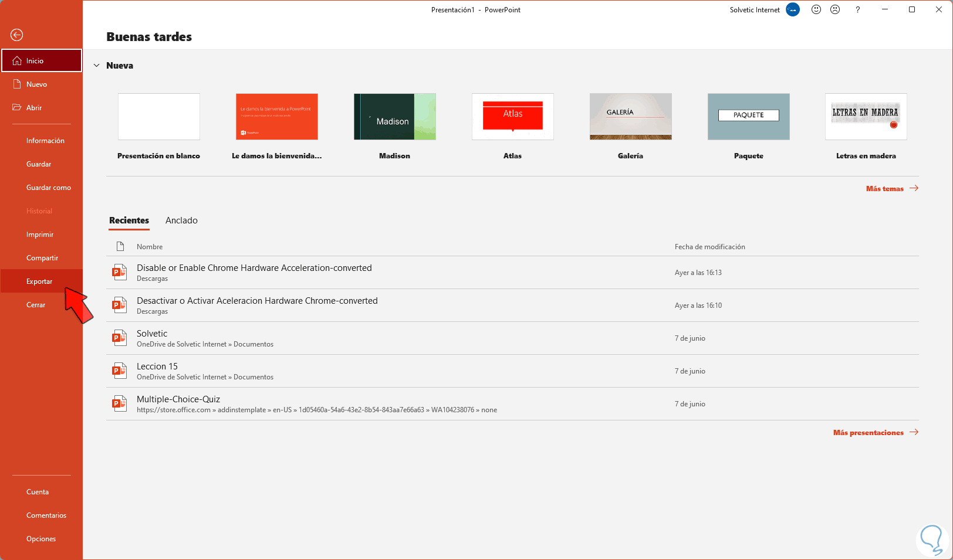Click the file type icon in the list header
Viewport: 953px width, 560px height.
point(120,246)
